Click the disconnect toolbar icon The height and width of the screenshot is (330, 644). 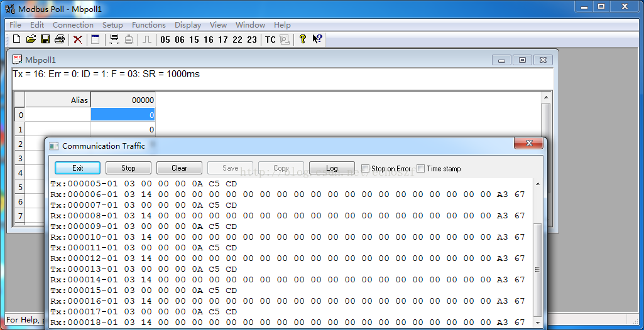coord(129,40)
